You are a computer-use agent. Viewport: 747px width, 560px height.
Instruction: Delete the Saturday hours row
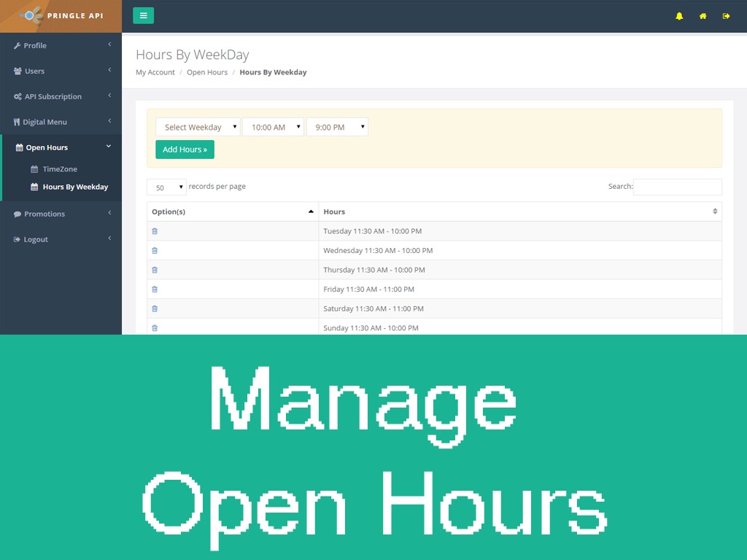click(x=155, y=308)
